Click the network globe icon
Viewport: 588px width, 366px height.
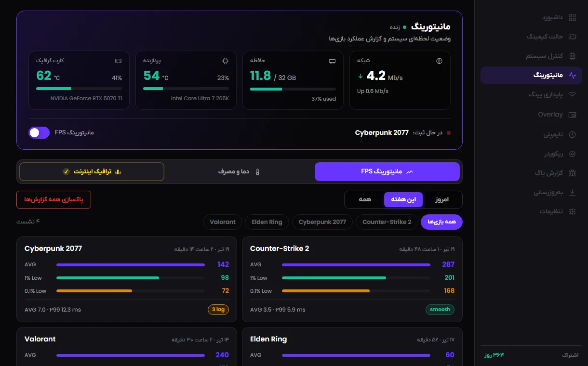[439, 61]
